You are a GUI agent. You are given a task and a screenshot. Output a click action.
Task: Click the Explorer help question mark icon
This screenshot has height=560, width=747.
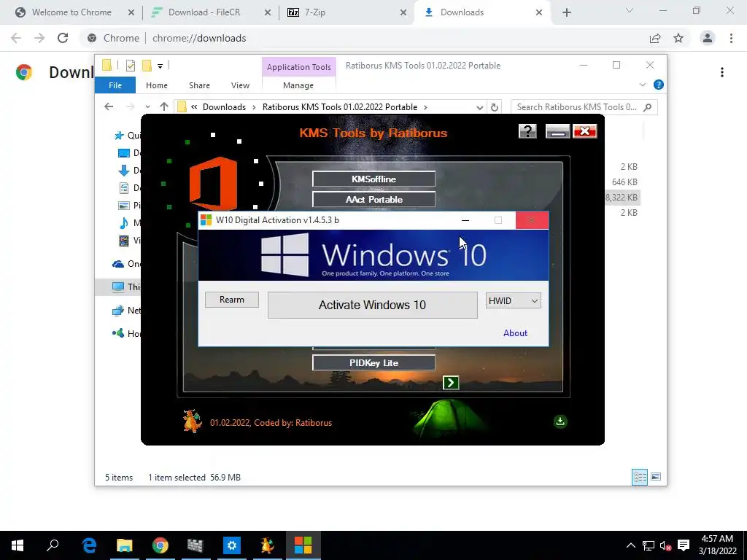(x=659, y=85)
